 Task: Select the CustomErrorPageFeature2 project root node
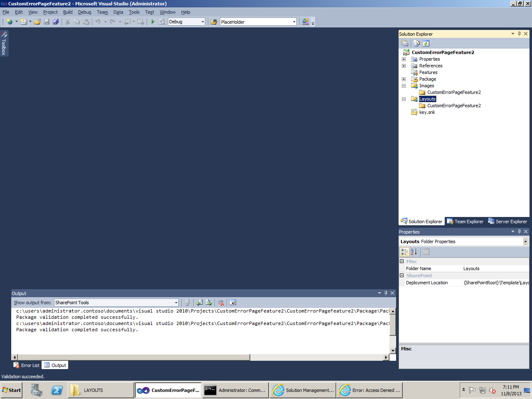pos(443,52)
